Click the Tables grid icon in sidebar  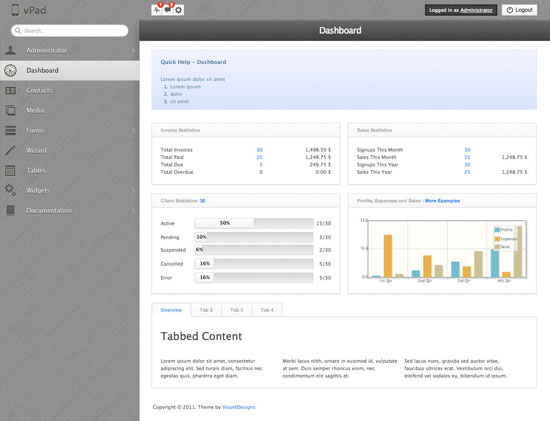[x=10, y=171]
